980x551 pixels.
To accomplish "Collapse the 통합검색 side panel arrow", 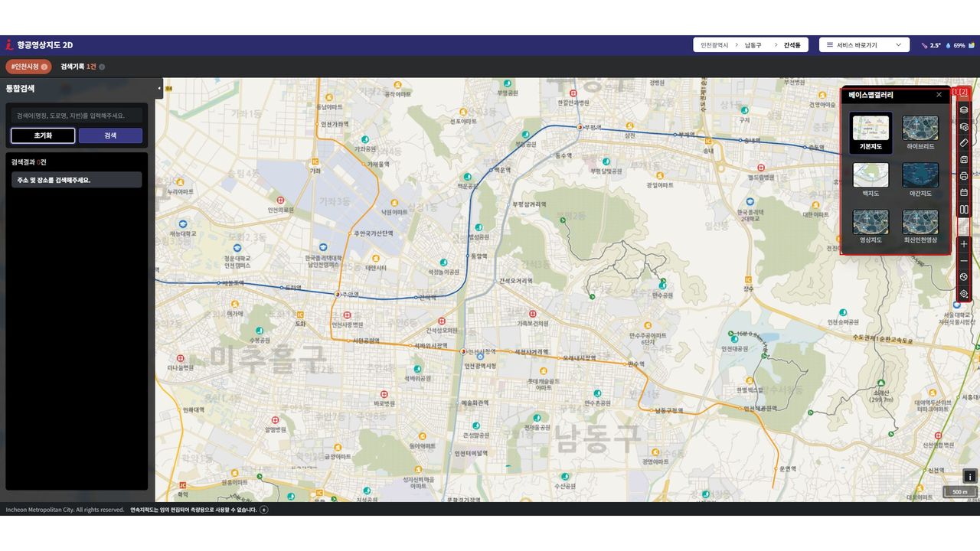I will (159, 88).
